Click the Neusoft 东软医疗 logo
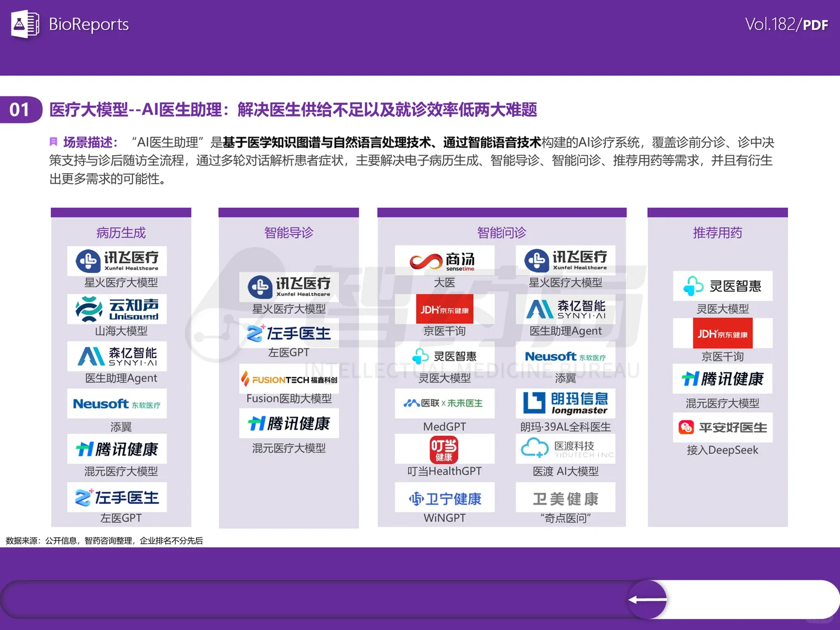 tap(117, 403)
